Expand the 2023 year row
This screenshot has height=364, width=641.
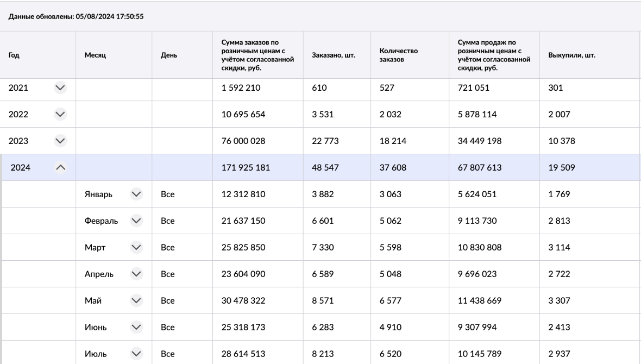click(x=60, y=141)
